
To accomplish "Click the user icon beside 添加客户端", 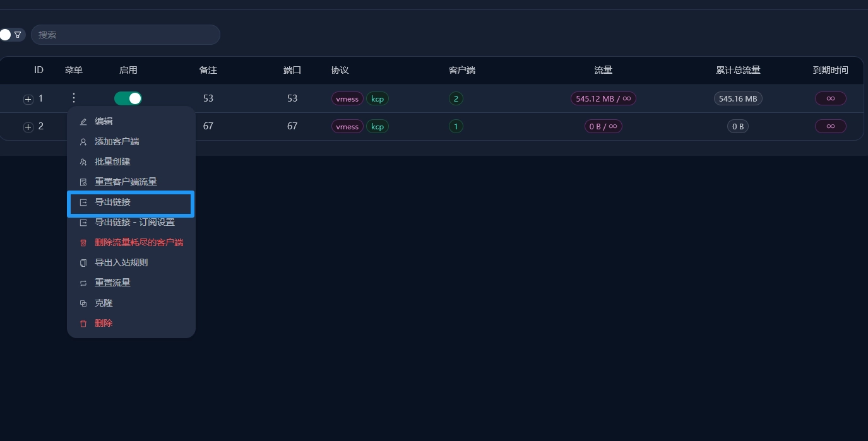I will coord(83,142).
